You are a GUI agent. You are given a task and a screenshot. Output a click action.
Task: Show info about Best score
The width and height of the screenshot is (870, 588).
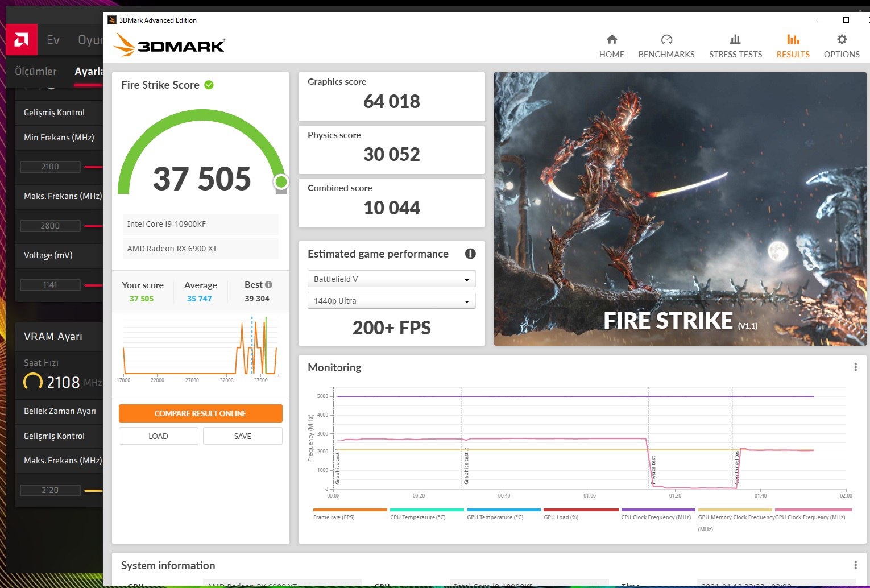[x=268, y=284]
